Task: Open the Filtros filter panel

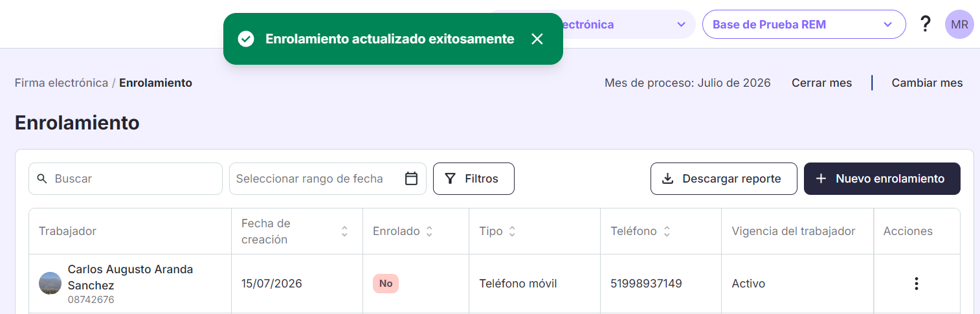Action: [474, 179]
